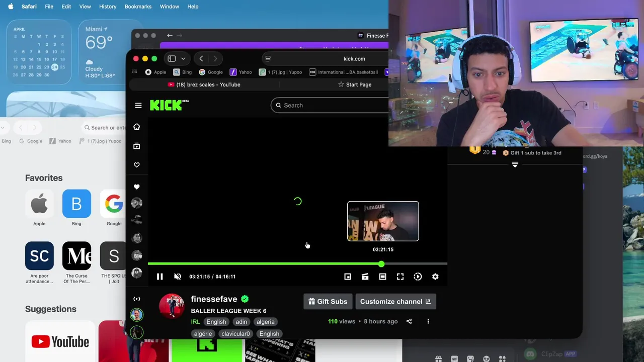This screenshot has width=644, height=362.
Task: Go back in the rear Finesse window
Action: 170,36
